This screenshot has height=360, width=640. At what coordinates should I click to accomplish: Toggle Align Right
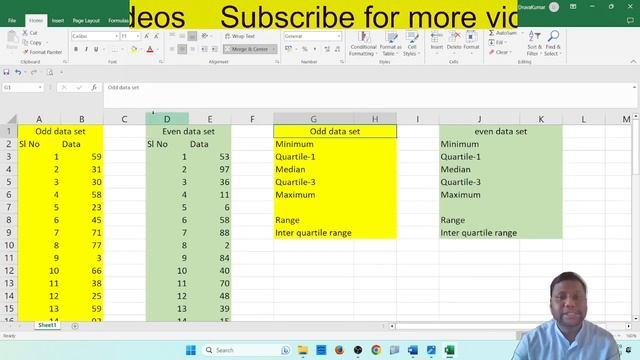click(192, 49)
